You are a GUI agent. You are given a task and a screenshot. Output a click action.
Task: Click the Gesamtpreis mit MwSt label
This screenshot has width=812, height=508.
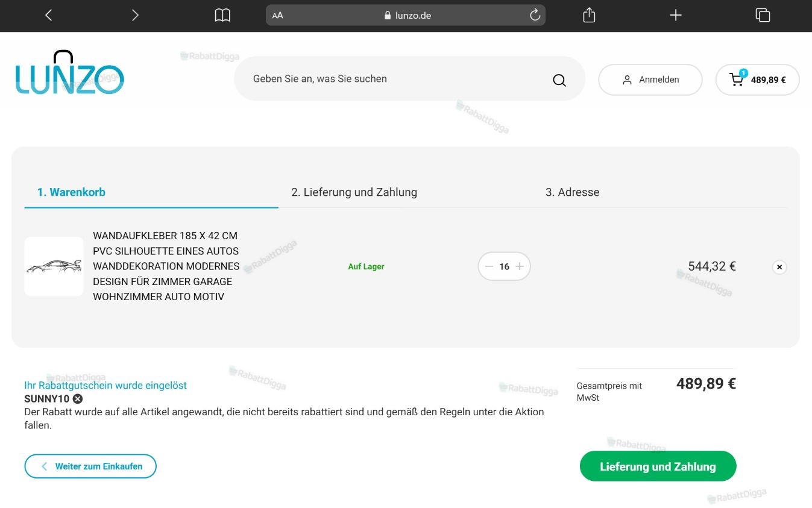pyautogui.click(x=609, y=392)
